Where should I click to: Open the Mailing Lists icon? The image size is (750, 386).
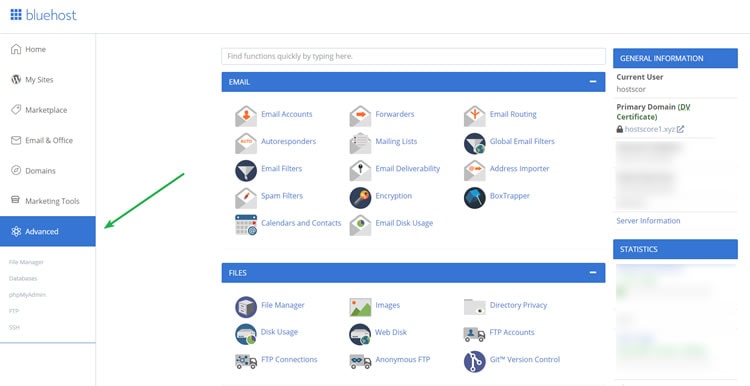click(360, 143)
